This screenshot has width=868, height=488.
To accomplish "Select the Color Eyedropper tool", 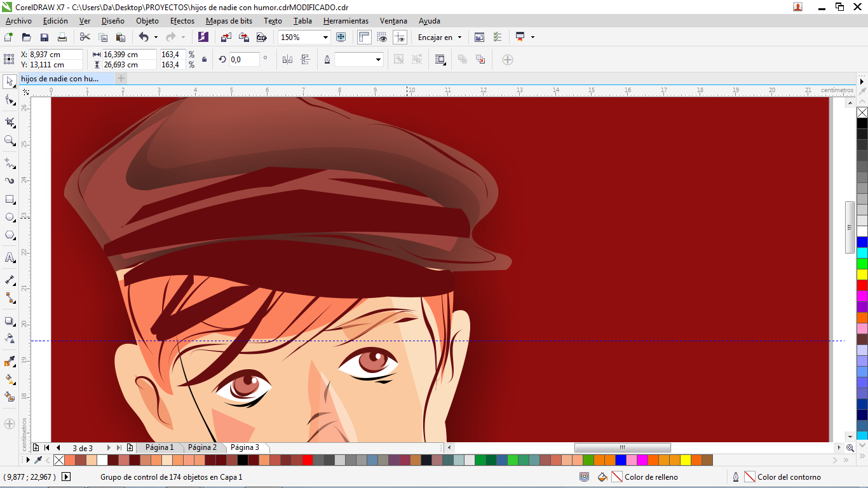I will (x=10, y=362).
